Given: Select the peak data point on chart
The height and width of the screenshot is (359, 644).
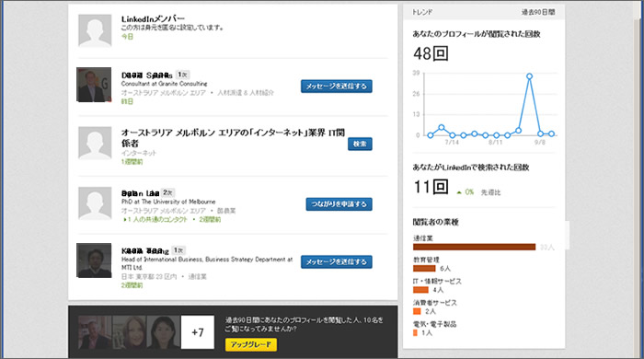Looking at the screenshot, I should point(529,76).
